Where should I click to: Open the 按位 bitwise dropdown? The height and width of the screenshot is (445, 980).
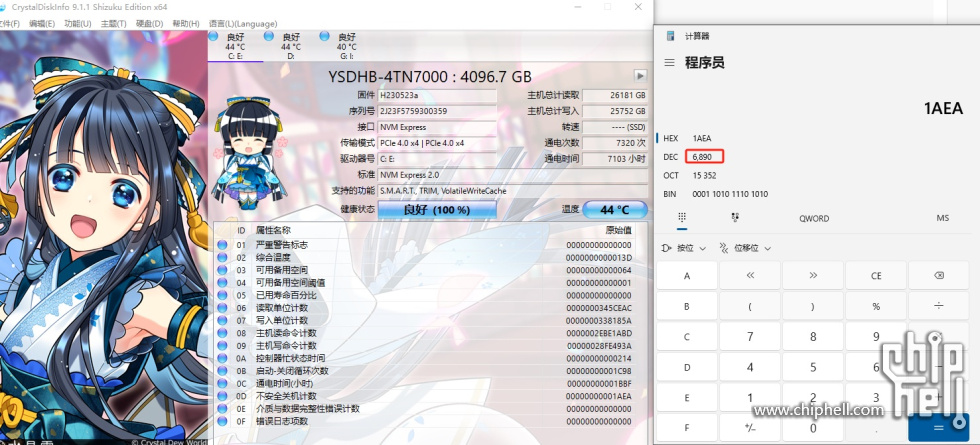pyautogui.click(x=682, y=248)
